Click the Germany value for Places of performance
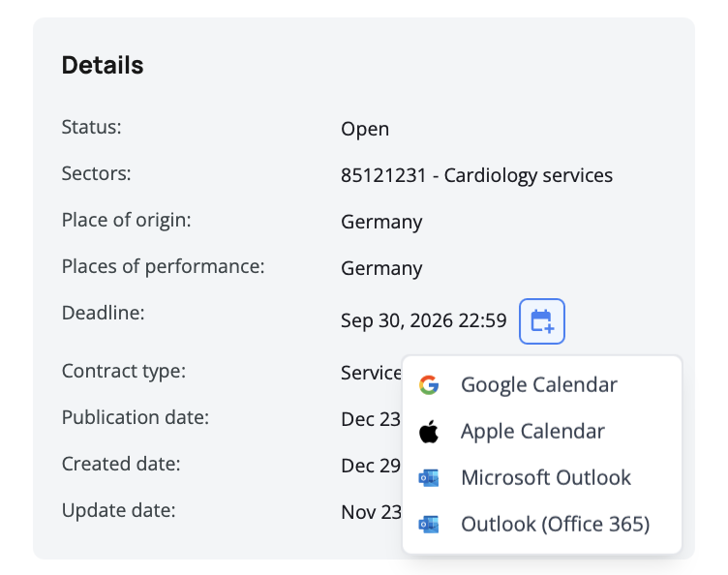 pos(381,269)
